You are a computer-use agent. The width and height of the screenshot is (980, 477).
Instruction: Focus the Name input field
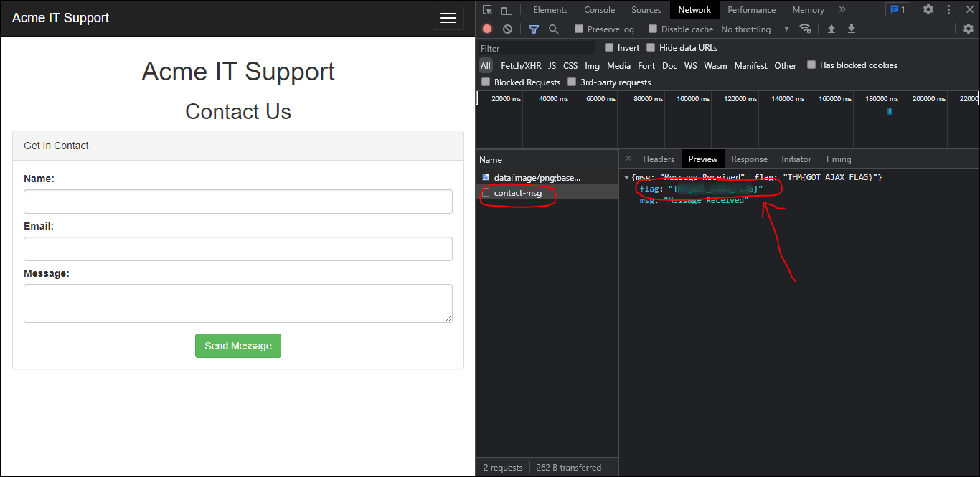(x=238, y=202)
